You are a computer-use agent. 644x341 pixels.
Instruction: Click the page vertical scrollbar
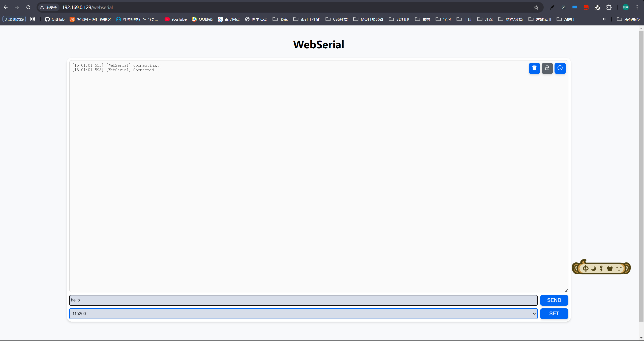641,176
